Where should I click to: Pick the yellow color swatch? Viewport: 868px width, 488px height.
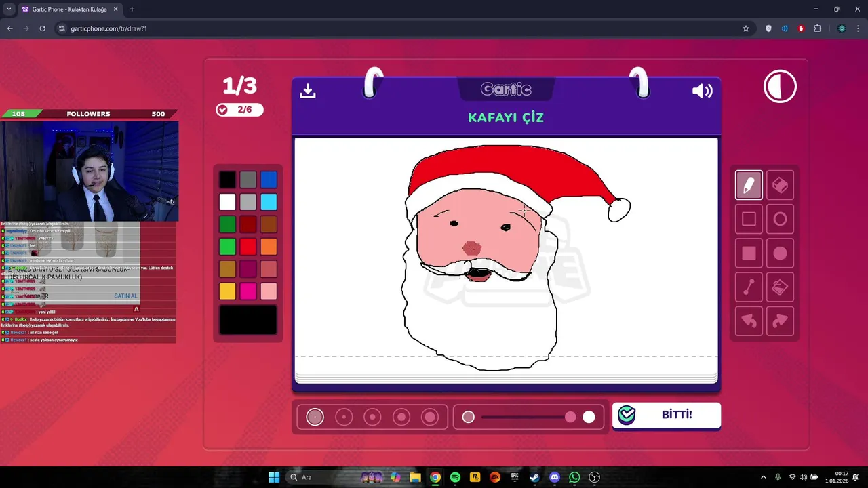tap(227, 291)
